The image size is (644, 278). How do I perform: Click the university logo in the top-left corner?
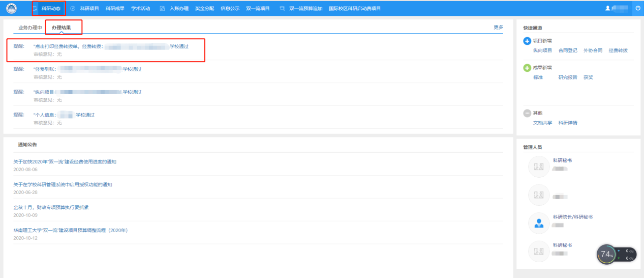pos(11,8)
